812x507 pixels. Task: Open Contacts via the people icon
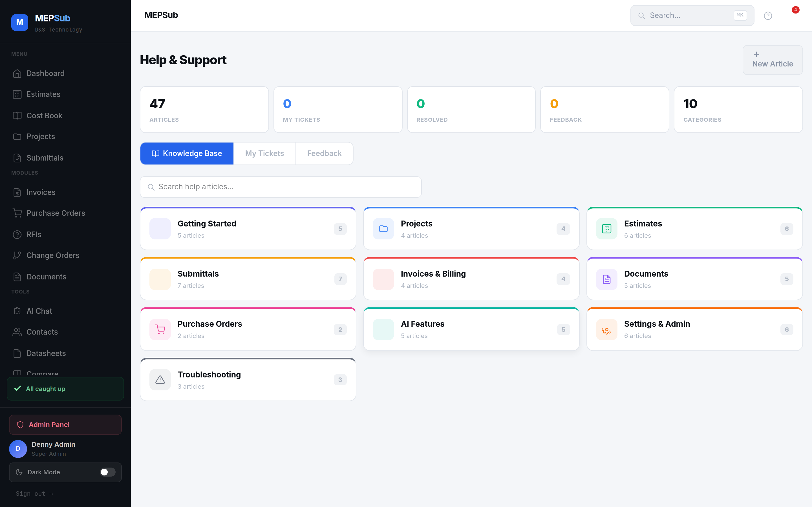[x=17, y=332]
